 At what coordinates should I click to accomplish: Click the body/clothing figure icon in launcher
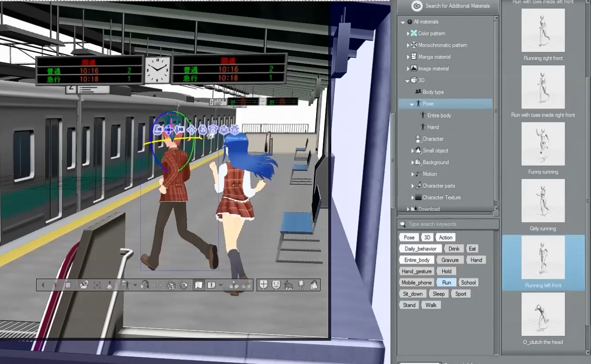click(301, 285)
